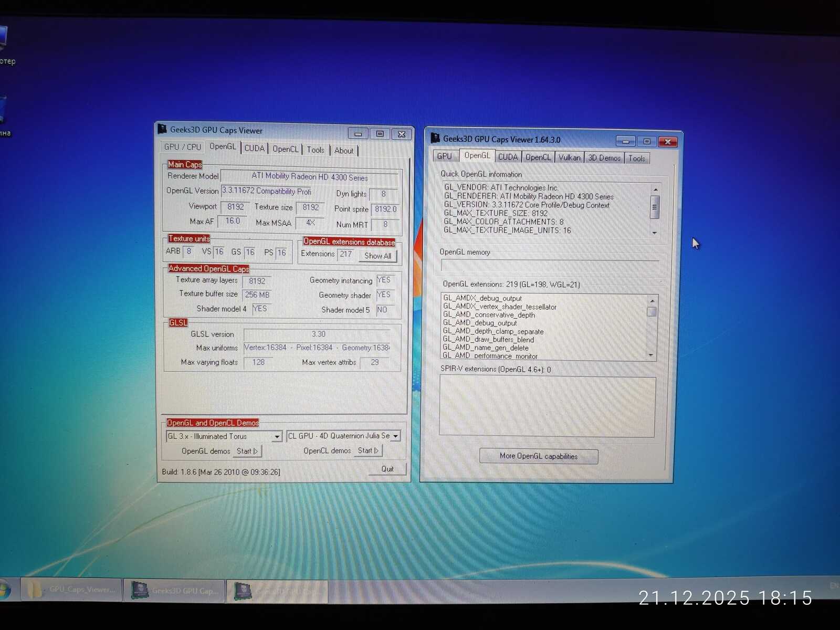
Task: Open the About tab in the left window
Action: (344, 151)
